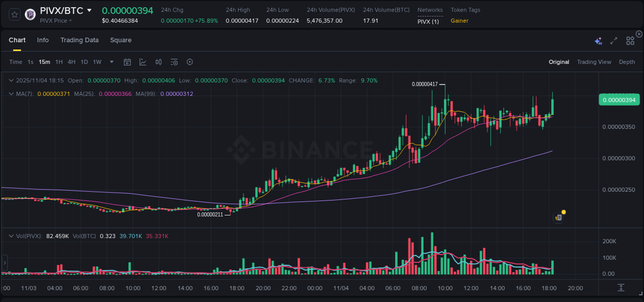Image resolution: width=644 pixels, height=302 pixels.
Task: Expand the extra timeframe intervals dropdown
Action: point(111,62)
